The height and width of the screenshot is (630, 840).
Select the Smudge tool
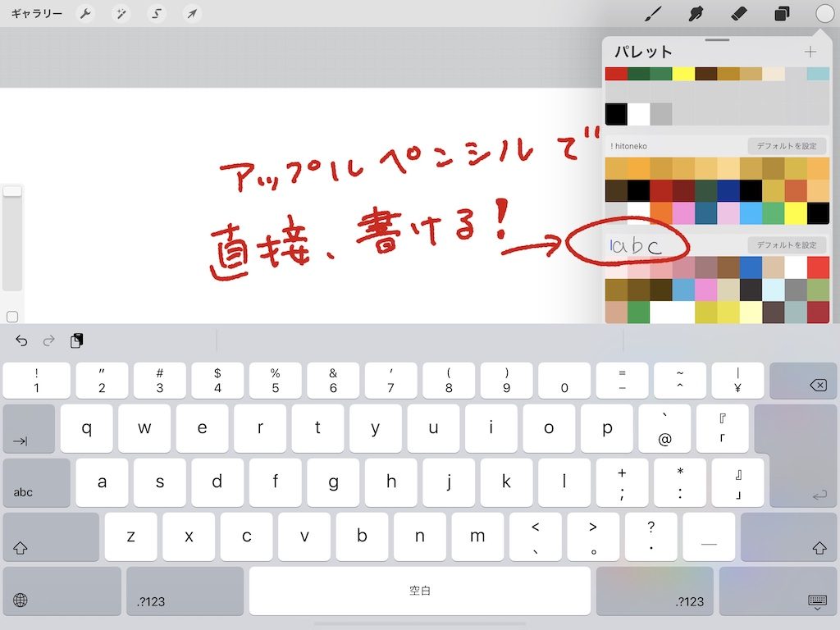pos(696,13)
